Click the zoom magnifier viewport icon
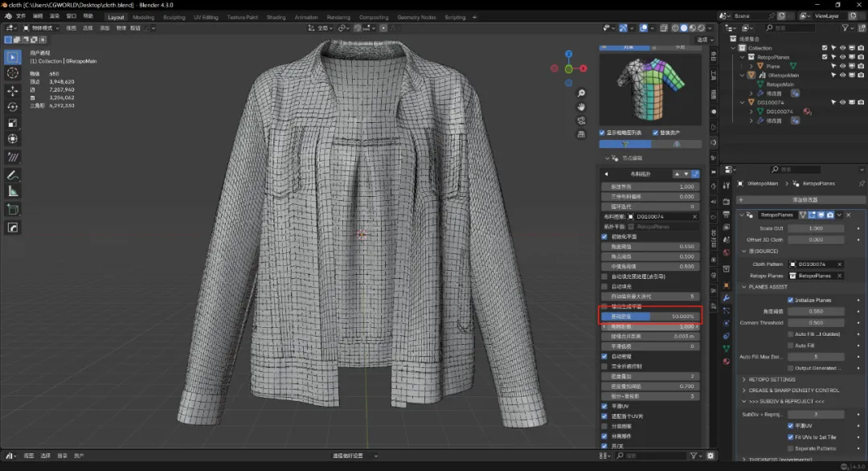 (581, 93)
